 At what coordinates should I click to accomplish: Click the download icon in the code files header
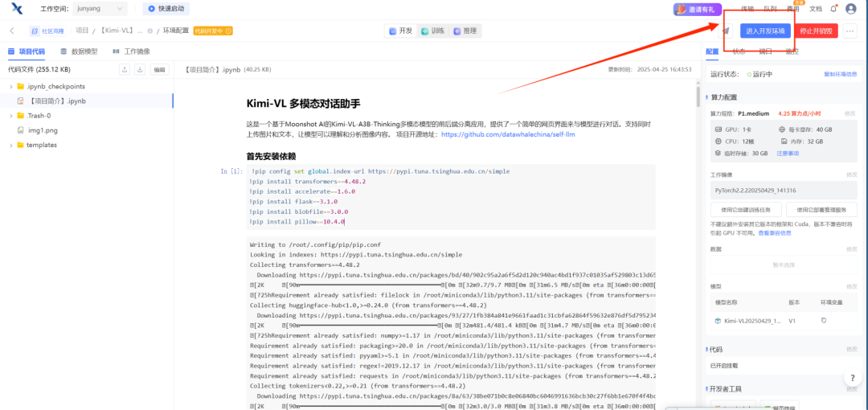pyautogui.click(x=140, y=70)
